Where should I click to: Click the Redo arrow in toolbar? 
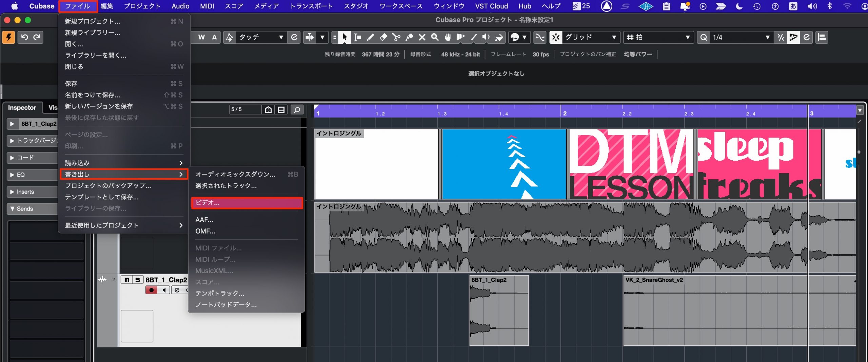click(x=37, y=37)
